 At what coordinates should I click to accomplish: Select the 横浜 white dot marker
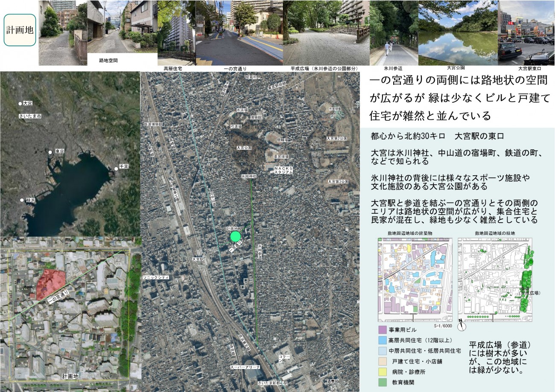pos(21,200)
